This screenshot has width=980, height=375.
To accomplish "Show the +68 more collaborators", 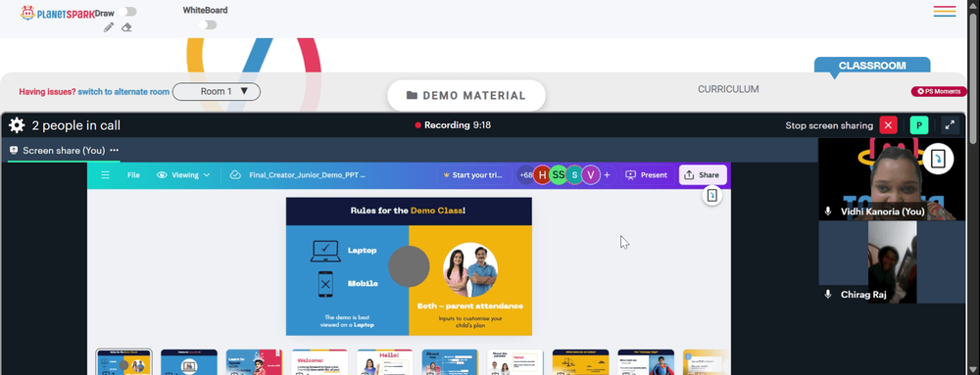I will pos(525,175).
